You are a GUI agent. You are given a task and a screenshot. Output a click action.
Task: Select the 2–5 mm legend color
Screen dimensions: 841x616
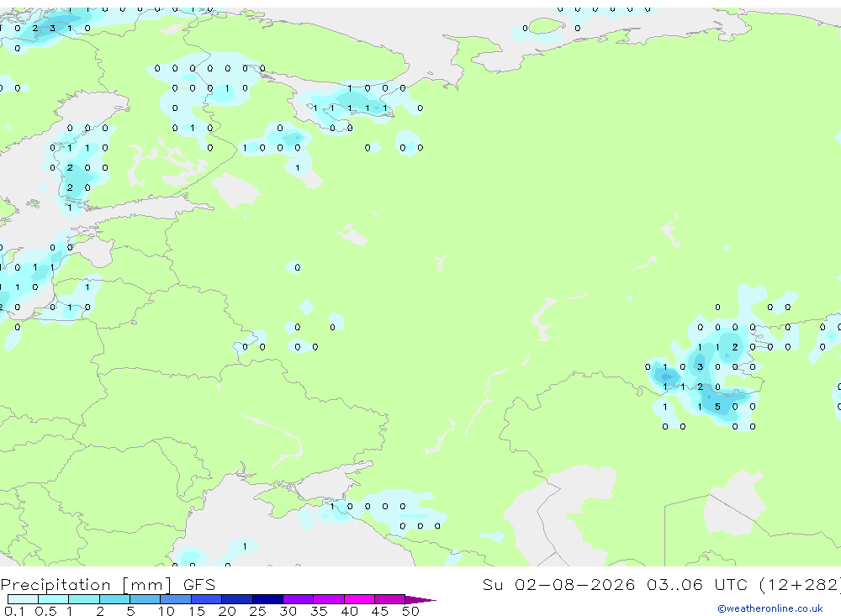(x=114, y=599)
